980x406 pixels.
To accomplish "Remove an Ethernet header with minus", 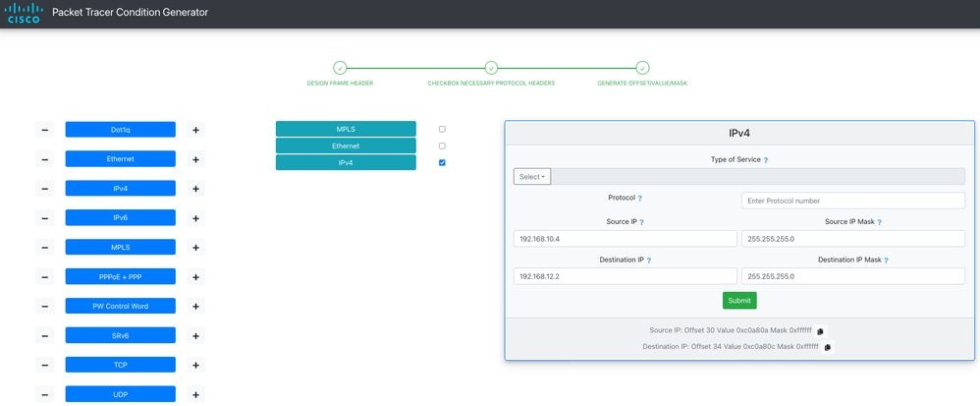I will click(45, 159).
